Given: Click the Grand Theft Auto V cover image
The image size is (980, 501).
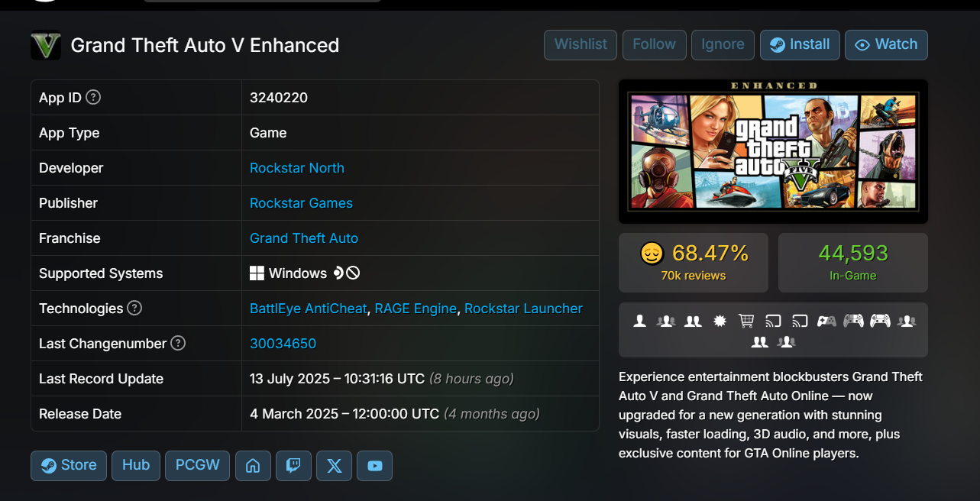Looking at the screenshot, I should [773, 151].
